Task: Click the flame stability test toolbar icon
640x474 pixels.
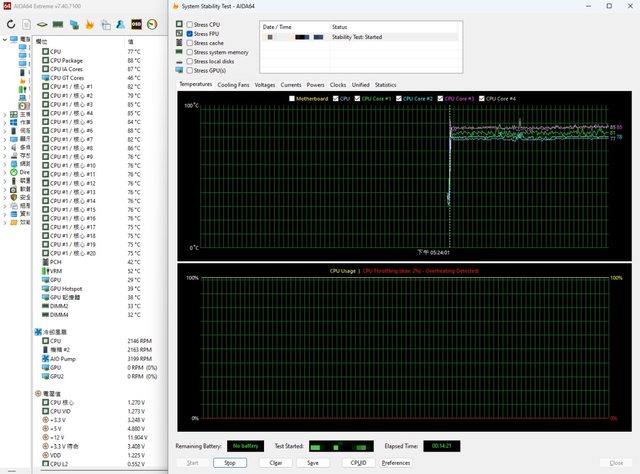Action: 91,23
